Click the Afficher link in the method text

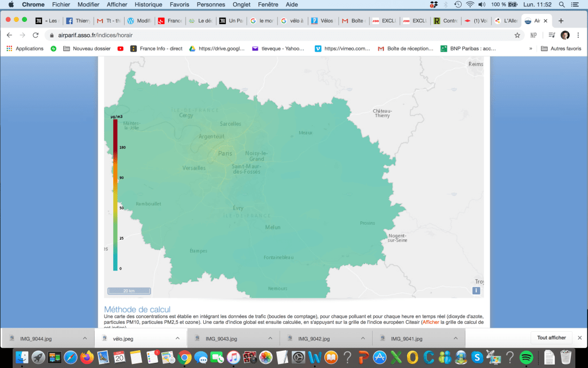(431, 323)
